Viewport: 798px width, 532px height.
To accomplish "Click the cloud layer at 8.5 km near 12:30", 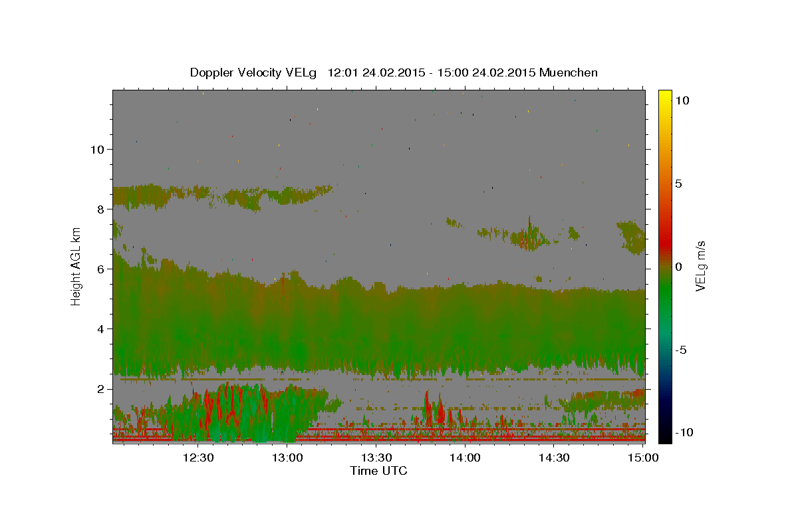I will click(193, 194).
